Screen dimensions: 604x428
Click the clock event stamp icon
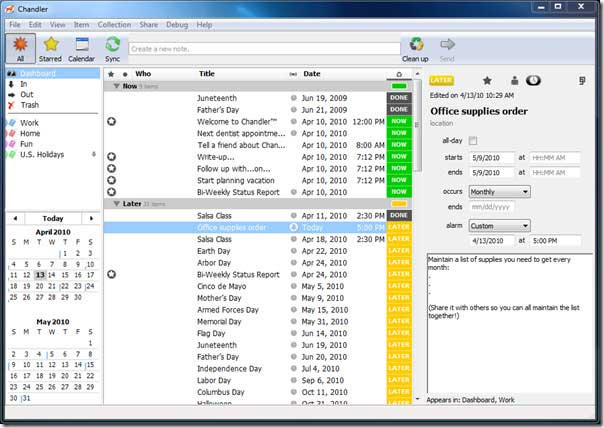pyautogui.click(x=534, y=80)
